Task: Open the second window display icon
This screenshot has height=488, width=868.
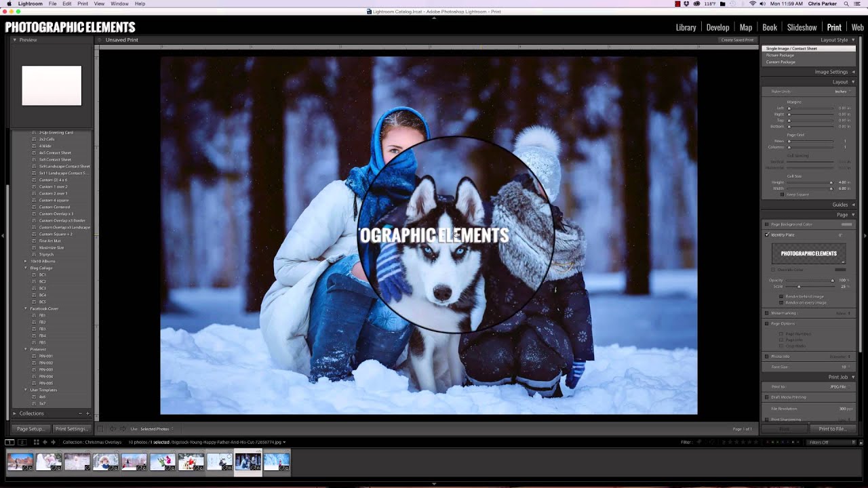Action: click(22, 442)
